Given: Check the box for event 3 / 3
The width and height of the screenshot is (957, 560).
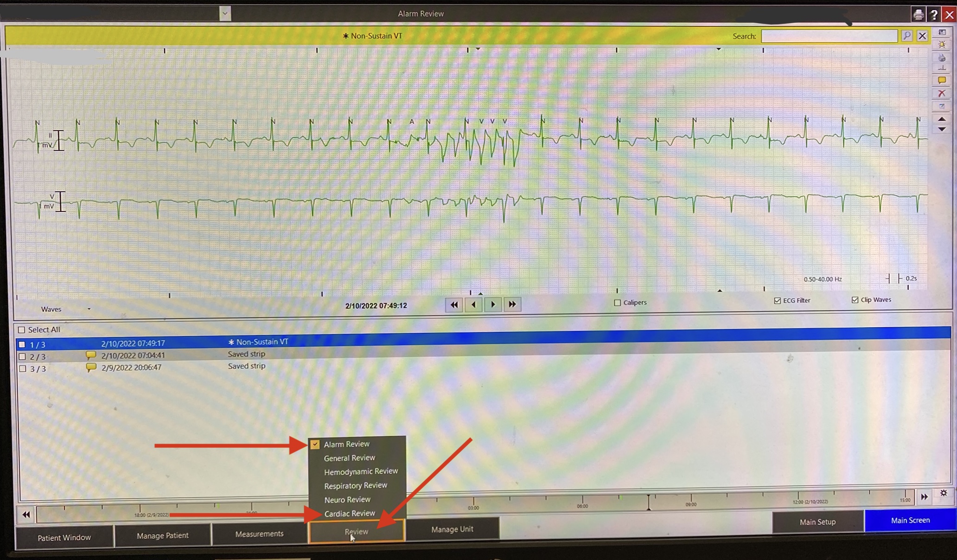Looking at the screenshot, I should coord(22,369).
